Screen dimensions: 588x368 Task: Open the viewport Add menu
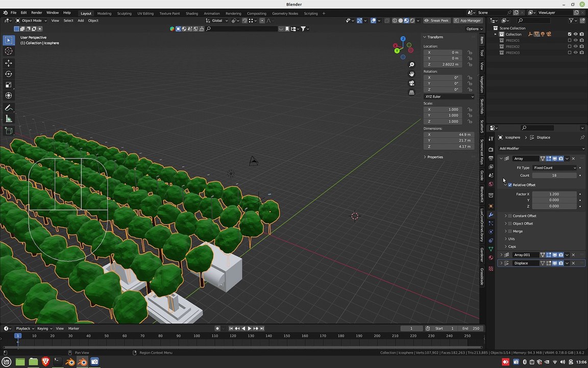tap(81, 20)
